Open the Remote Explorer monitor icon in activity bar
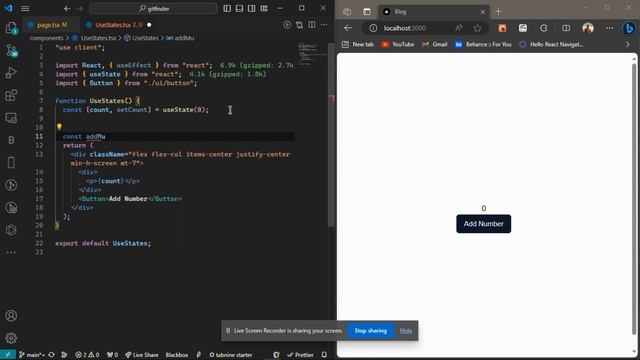Image resolution: width=640 pixels, height=360 pixels. coord(11,118)
